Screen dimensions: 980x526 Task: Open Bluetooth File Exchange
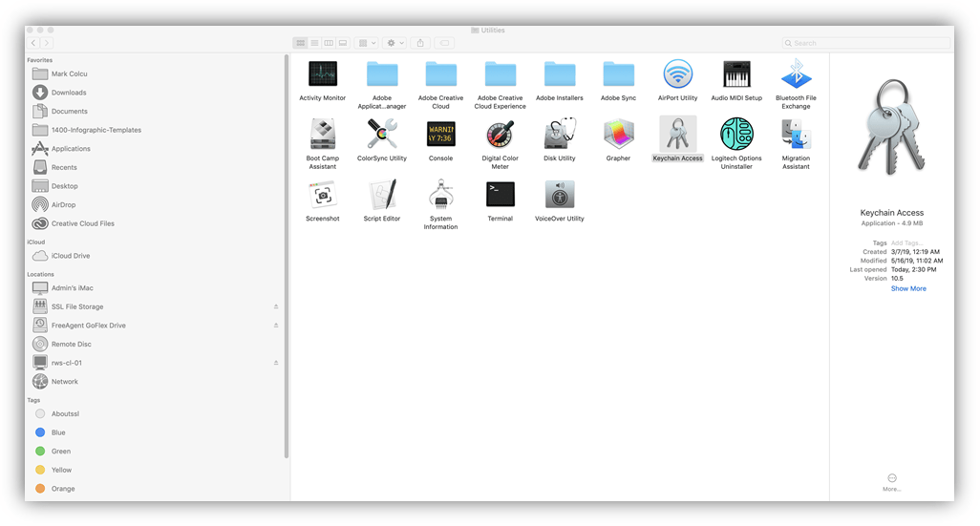pos(796,74)
